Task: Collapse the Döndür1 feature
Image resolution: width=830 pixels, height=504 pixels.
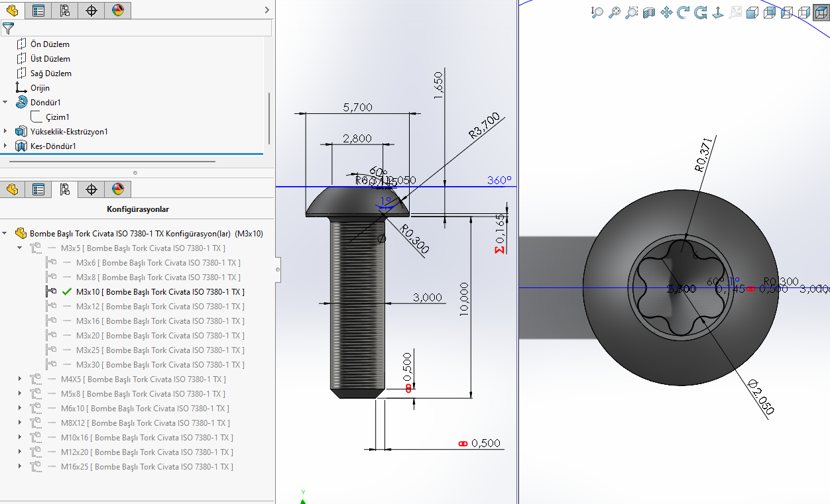Action: [6, 103]
